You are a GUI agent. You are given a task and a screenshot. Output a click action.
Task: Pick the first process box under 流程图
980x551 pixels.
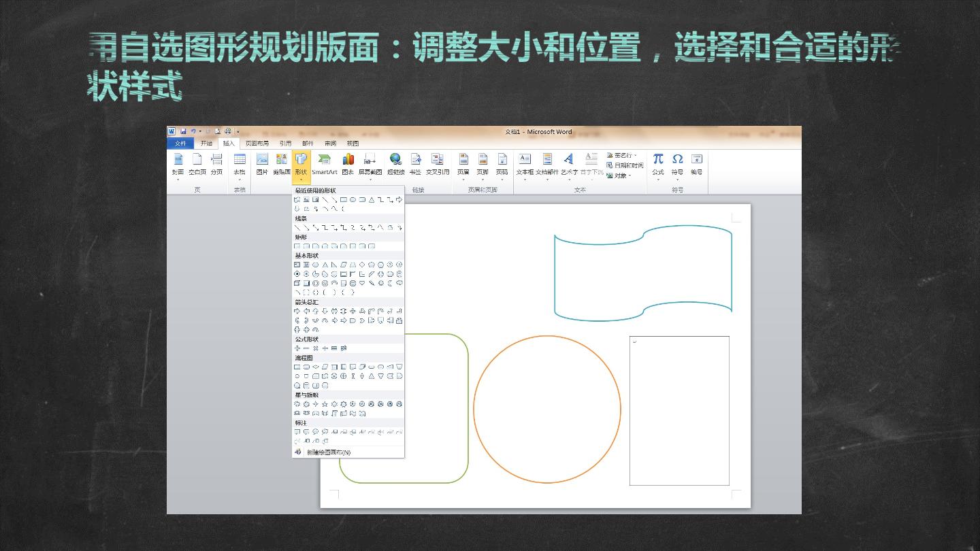click(x=297, y=367)
